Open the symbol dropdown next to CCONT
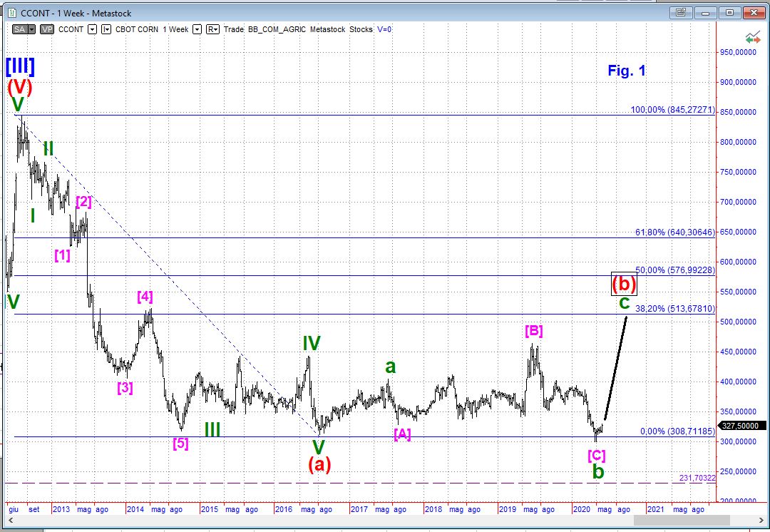This screenshot has height=532, width=770. [x=92, y=29]
